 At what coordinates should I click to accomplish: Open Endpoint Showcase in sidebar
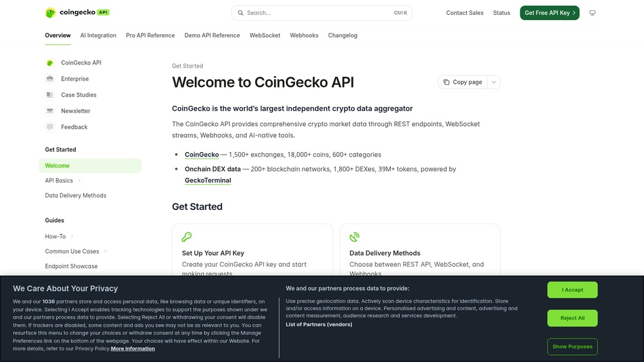71,266
